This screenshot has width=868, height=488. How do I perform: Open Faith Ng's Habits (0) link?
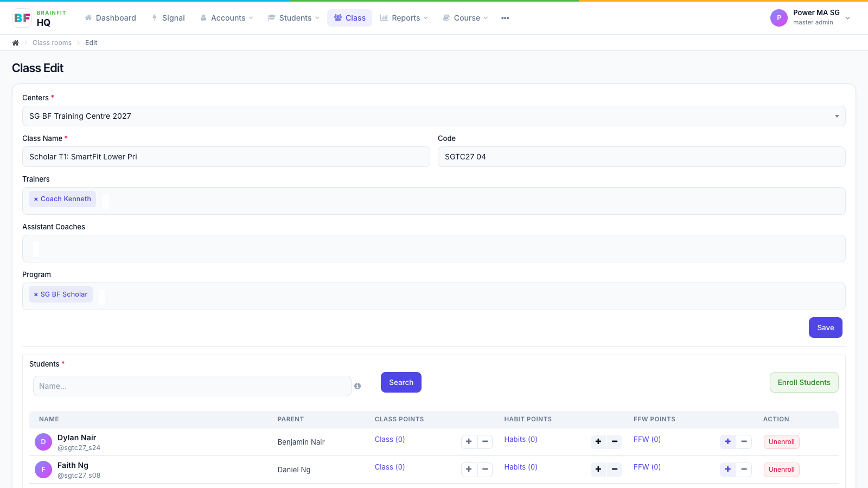tap(521, 467)
